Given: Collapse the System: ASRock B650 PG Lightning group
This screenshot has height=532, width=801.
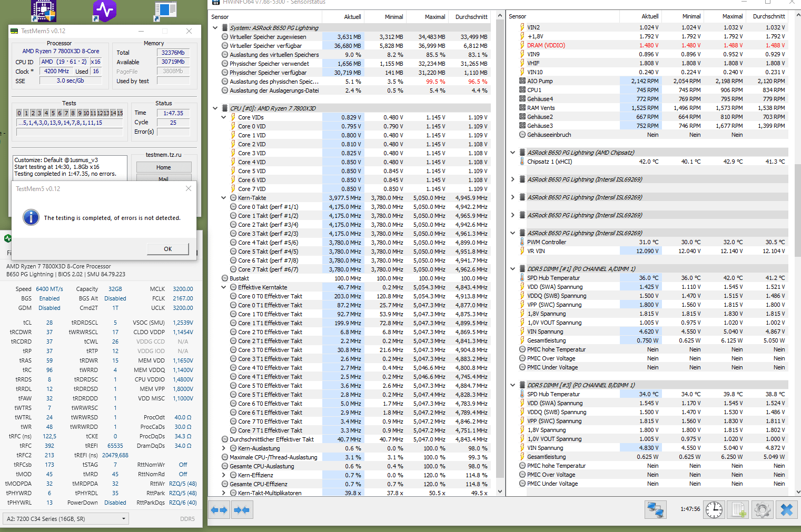Looking at the screenshot, I should point(215,28).
